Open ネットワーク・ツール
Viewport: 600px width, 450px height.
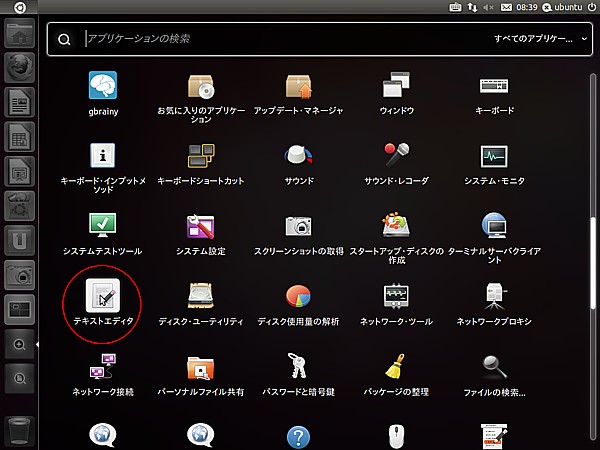point(396,304)
